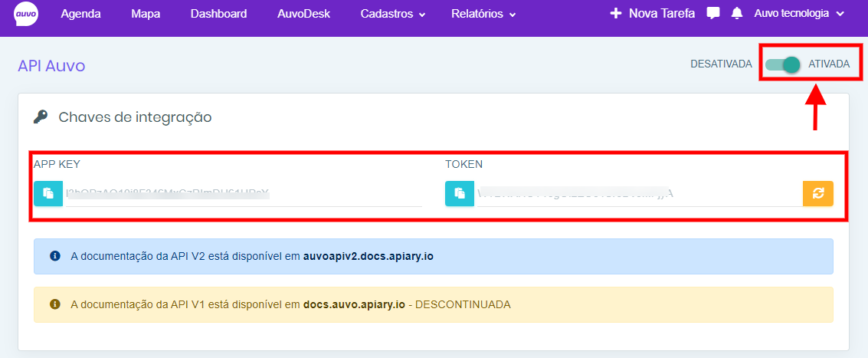Open the Dashboard menu item
This screenshot has width=868, height=358.
click(218, 14)
